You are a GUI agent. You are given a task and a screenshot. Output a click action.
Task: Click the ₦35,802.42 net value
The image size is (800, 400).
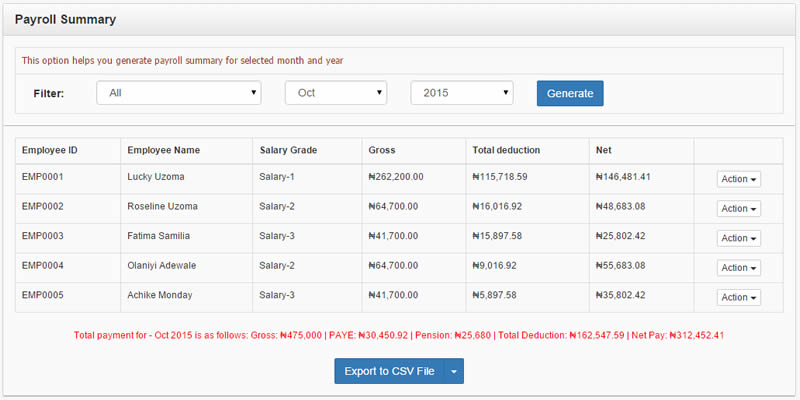coord(621,295)
